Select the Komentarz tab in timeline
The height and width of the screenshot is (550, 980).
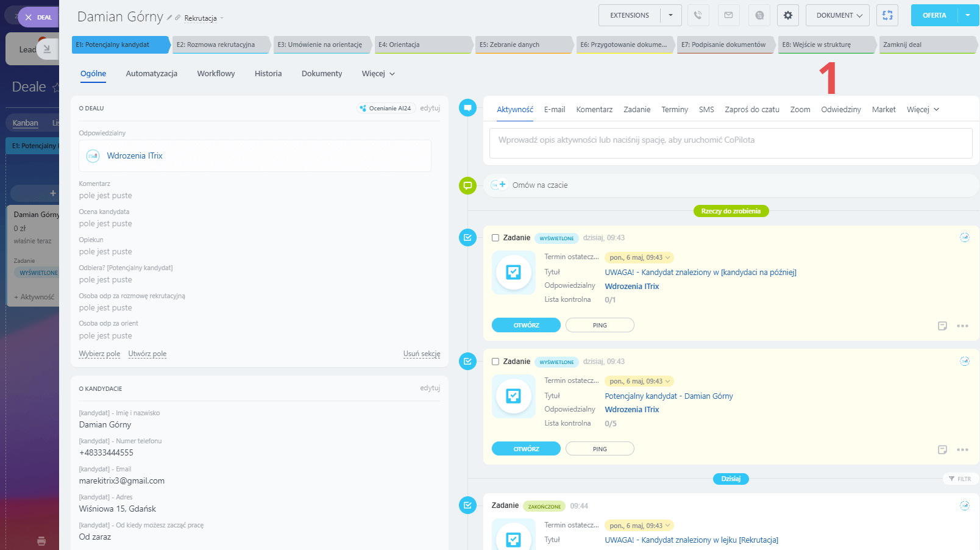[594, 110]
